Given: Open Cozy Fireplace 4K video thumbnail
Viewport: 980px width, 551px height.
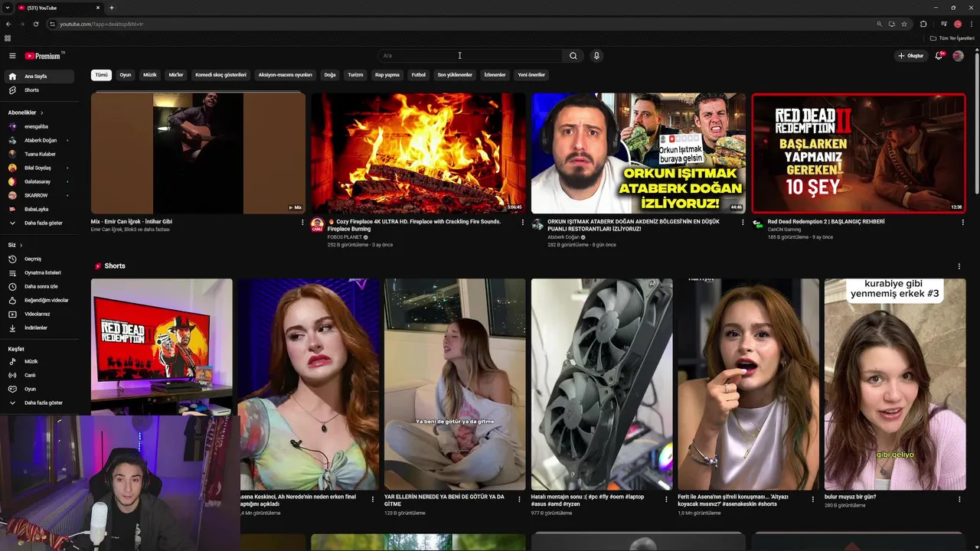Looking at the screenshot, I should click(418, 153).
